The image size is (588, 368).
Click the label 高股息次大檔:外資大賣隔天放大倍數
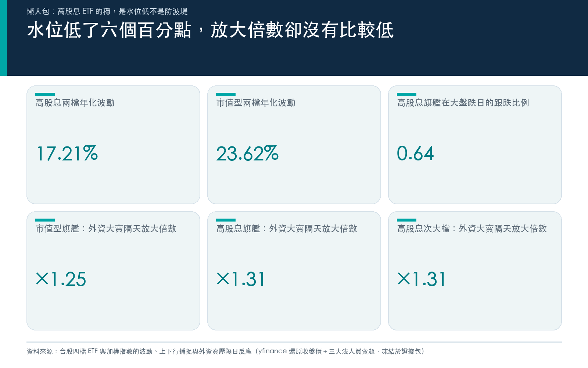[472, 229]
